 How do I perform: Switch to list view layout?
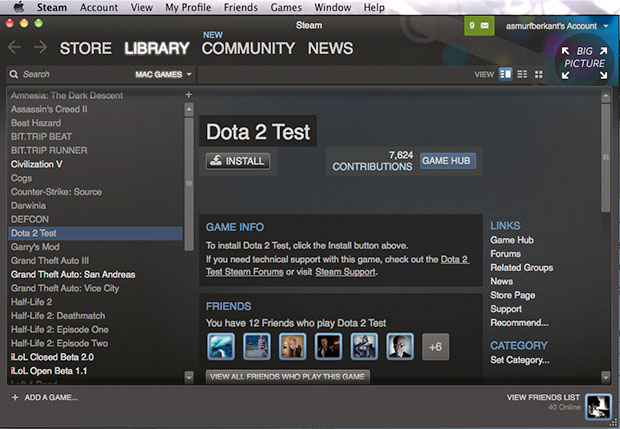522,74
